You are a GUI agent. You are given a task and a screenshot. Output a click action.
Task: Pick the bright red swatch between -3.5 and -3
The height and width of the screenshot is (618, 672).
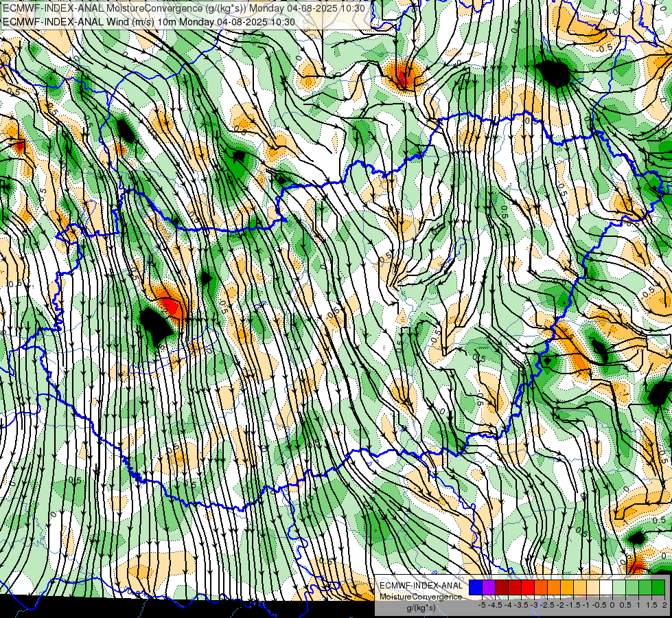(528, 588)
